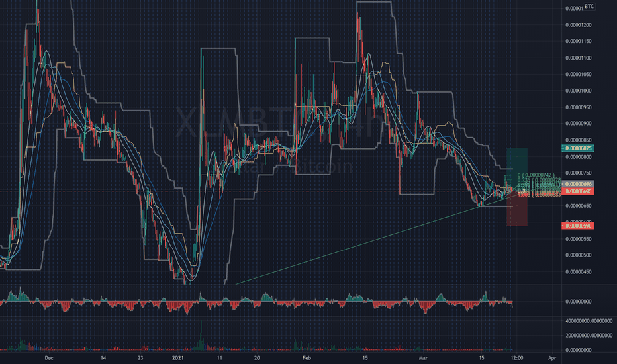617x364 pixels.
Task: Click the Feb label on time axis
Action: (307, 358)
